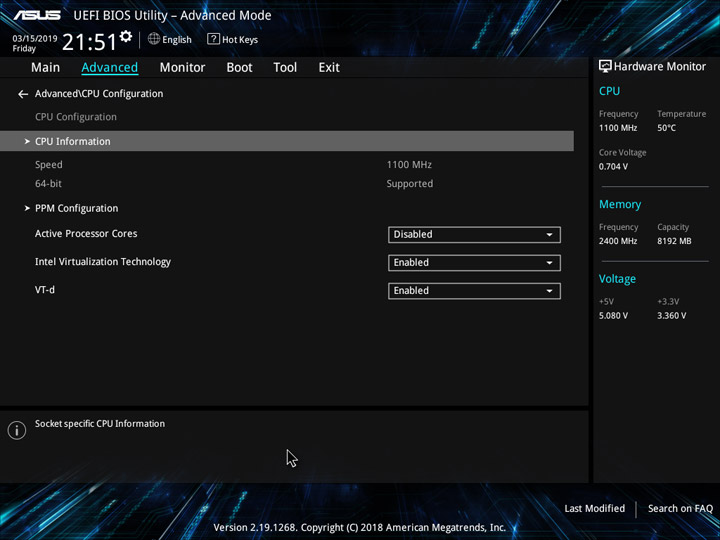Open the Active Processor Cores dropdown
Image resolution: width=720 pixels, height=540 pixels.
[474, 235]
